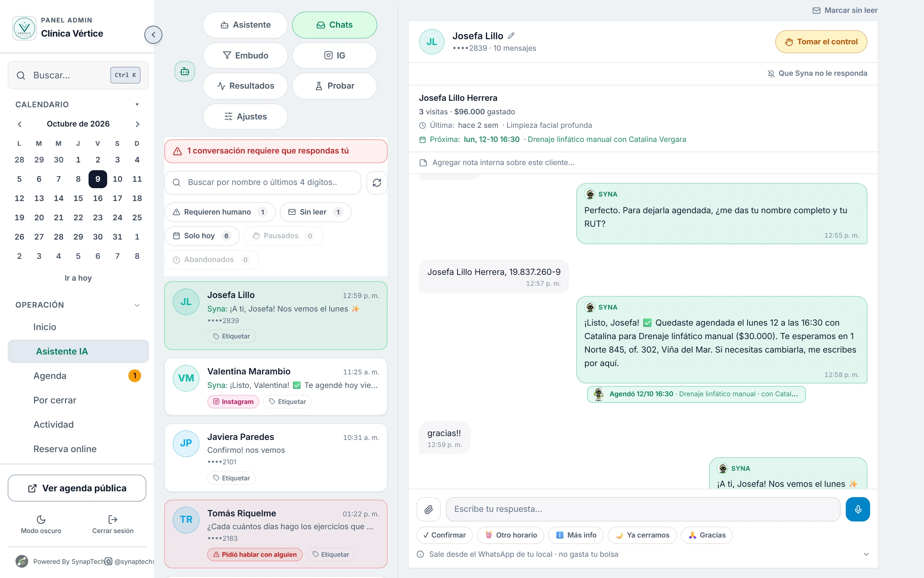924x578 pixels.
Task: Edit Josefa Lillo's name with pencil icon
Action: [x=511, y=36]
